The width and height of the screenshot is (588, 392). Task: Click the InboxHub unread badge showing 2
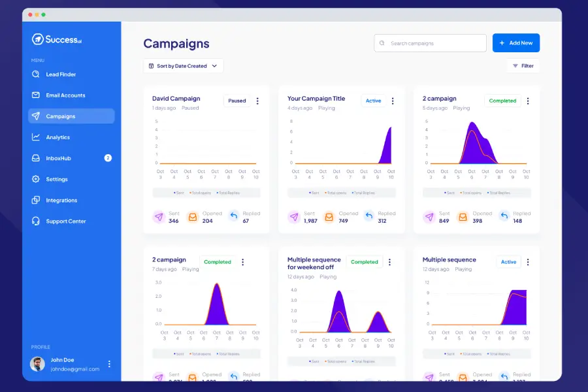(108, 158)
